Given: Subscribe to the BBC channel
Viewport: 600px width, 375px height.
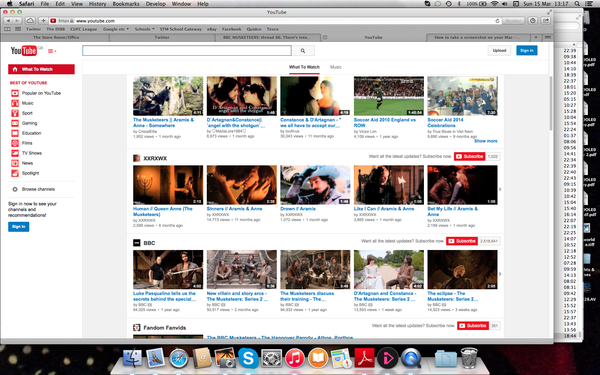Looking at the screenshot, I should (462, 241).
